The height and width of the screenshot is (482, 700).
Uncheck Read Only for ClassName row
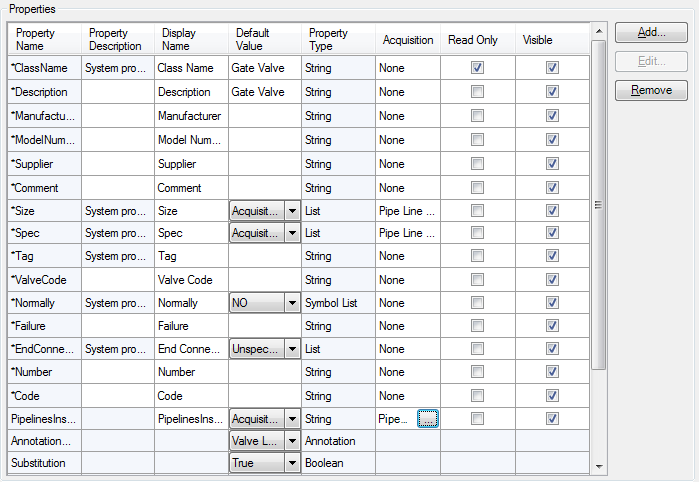pos(477,69)
